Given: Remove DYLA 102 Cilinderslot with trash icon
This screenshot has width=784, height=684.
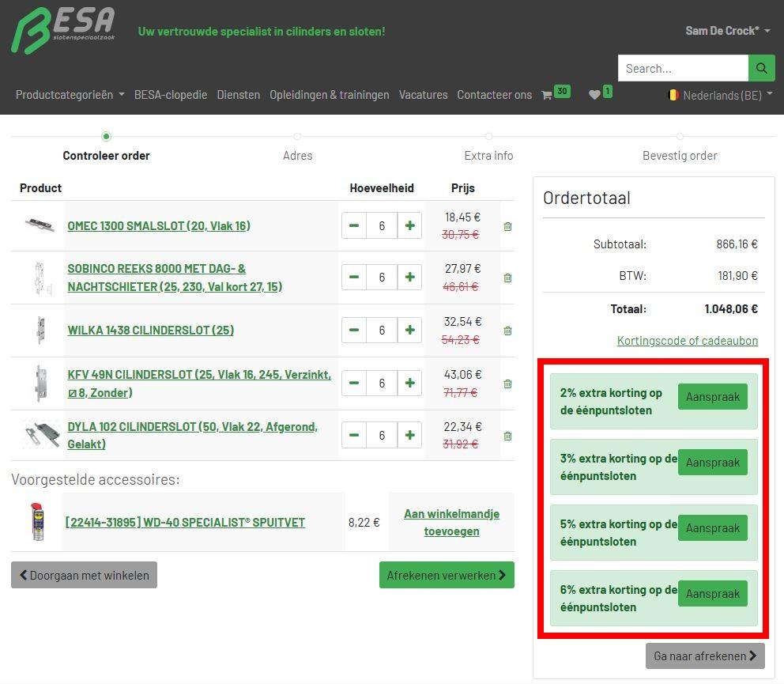Looking at the screenshot, I should [507, 436].
